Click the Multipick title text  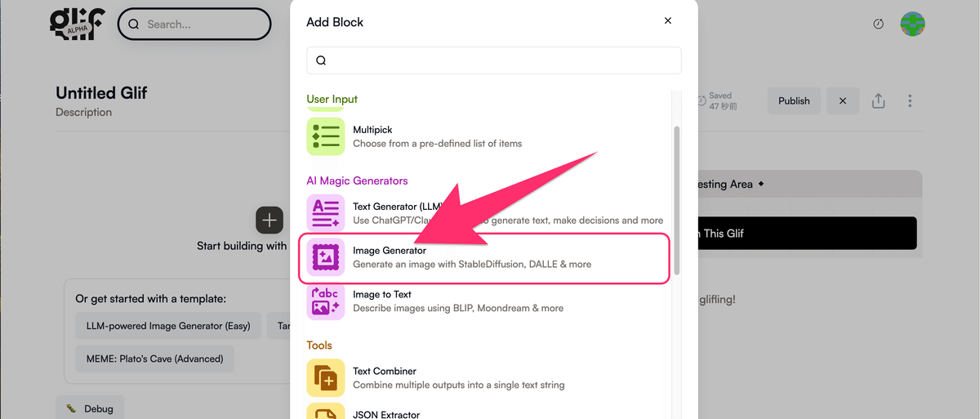tap(372, 130)
